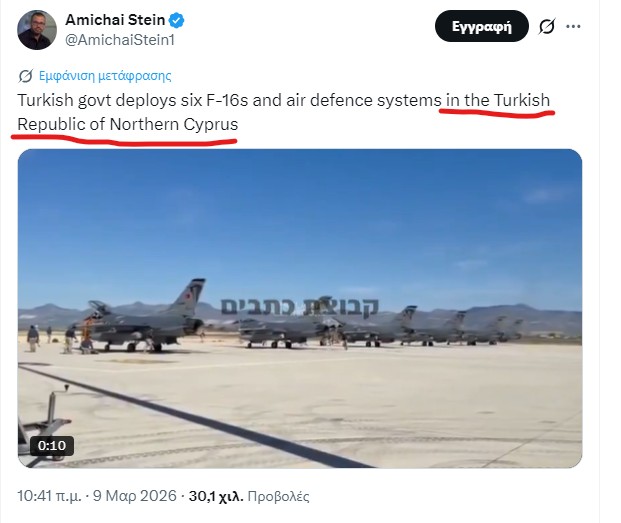This screenshot has height=523, width=621.
Task: Play the F-16 airfield video
Action: (300, 308)
